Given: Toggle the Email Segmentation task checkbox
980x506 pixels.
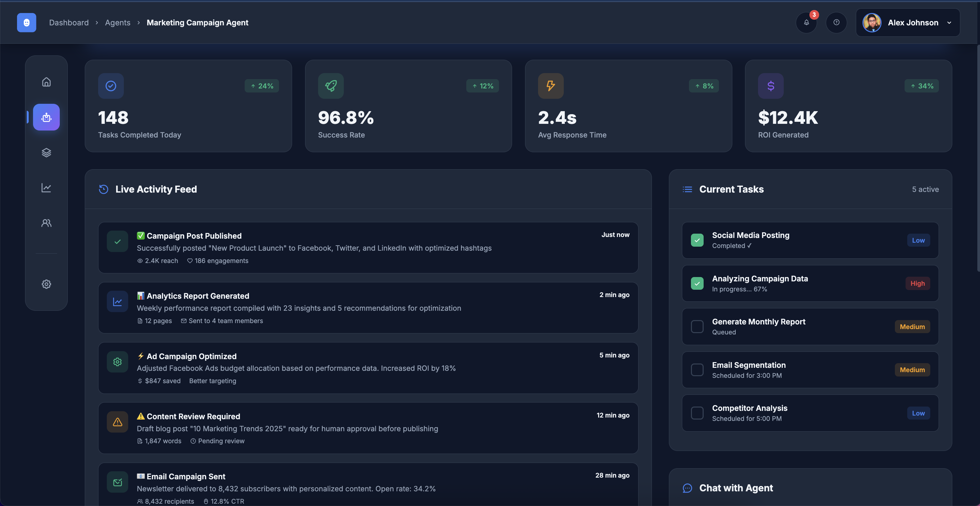Looking at the screenshot, I should coord(697,369).
